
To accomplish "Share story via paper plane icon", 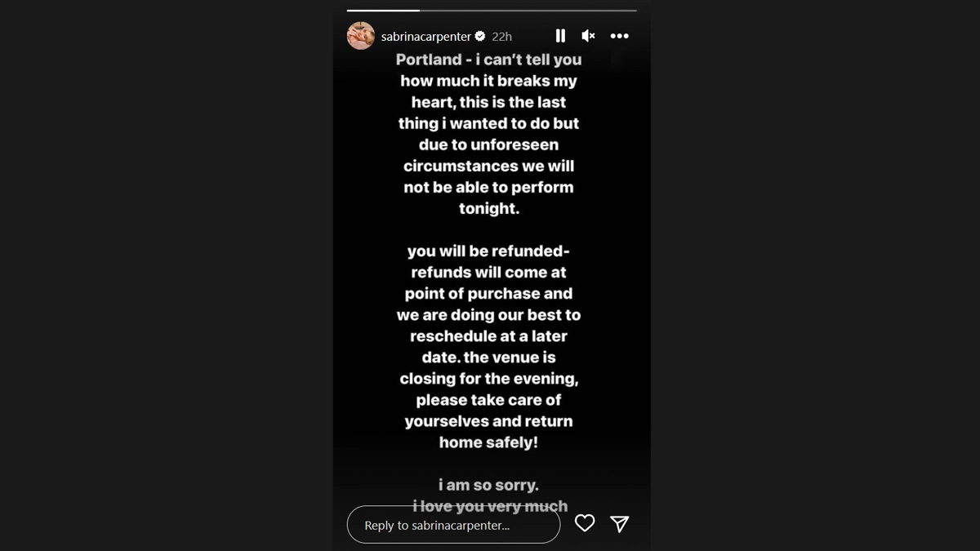I will click(x=620, y=523).
